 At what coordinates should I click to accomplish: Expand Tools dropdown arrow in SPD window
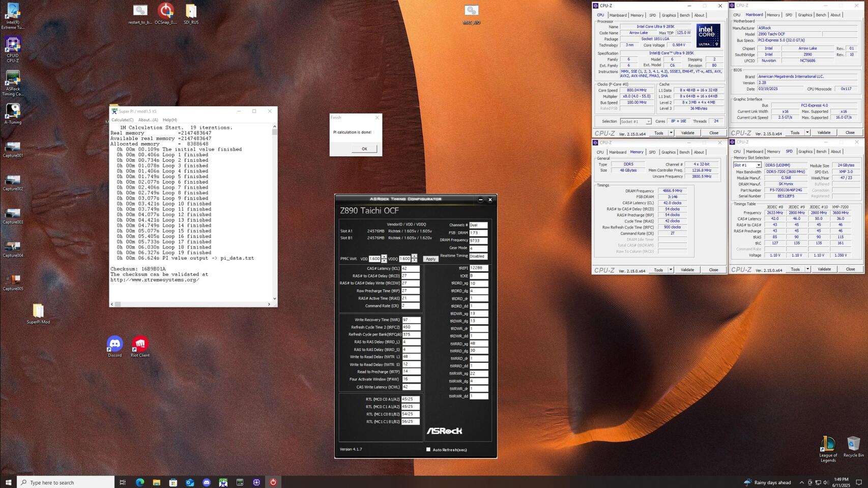(807, 269)
